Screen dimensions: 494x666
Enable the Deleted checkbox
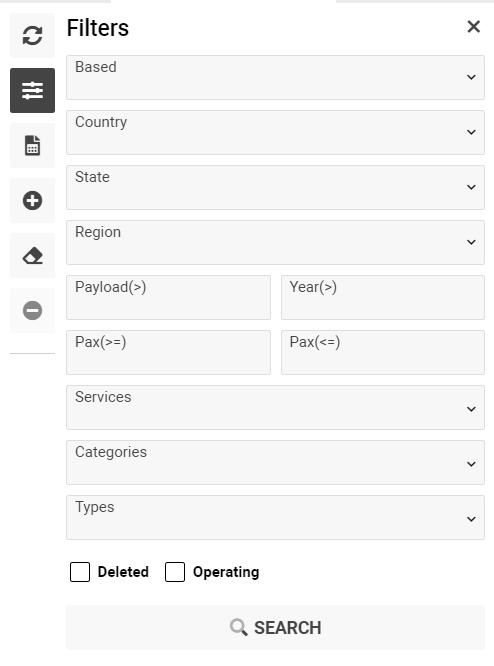coord(80,572)
